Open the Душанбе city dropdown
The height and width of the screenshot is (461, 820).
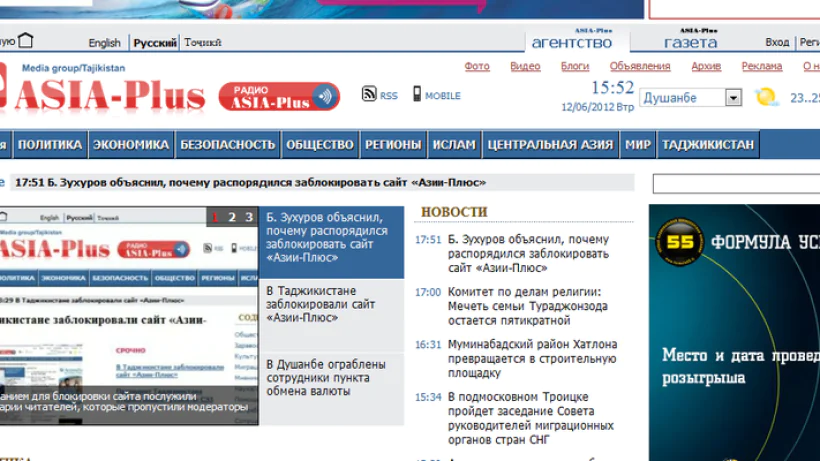[690, 98]
